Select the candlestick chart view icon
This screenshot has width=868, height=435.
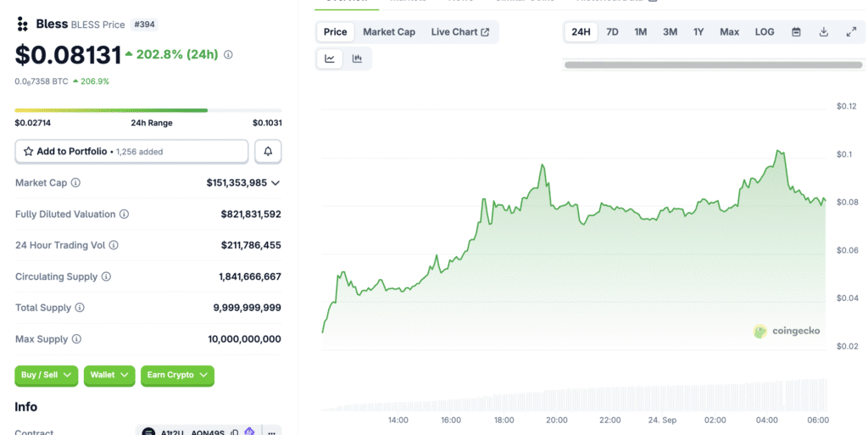point(357,59)
